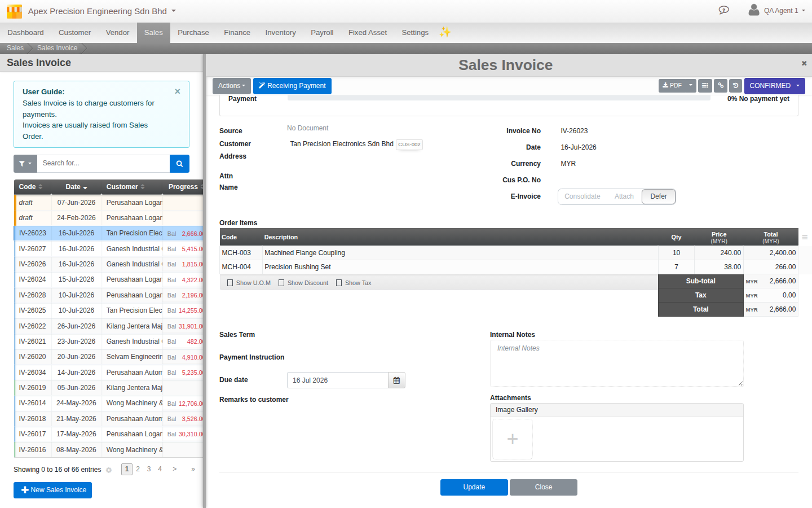Screen dimensions: 812x508
Task: Click the list layout toolbar icon
Action: pyautogui.click(x=705, y=86)
